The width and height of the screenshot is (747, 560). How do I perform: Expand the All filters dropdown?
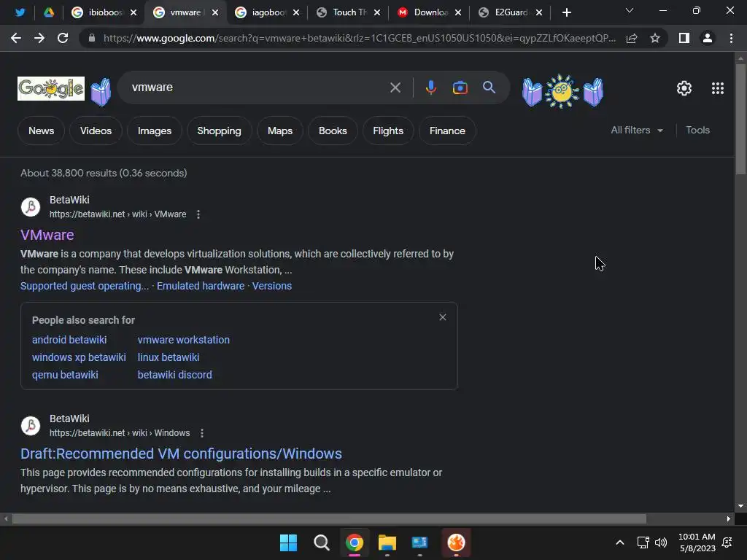(637, 130)
